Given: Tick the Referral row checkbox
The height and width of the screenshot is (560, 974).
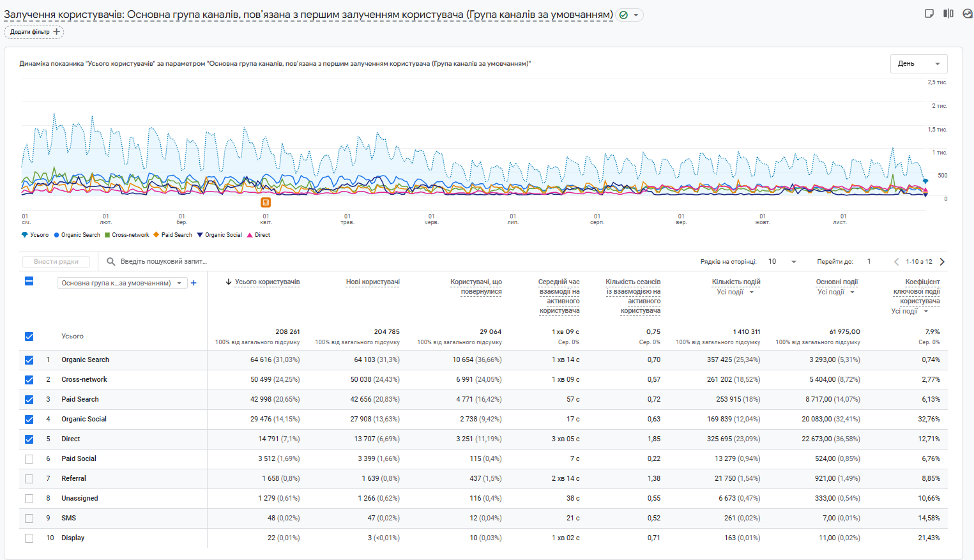Looking at the screenshot, I should point(29,479).
